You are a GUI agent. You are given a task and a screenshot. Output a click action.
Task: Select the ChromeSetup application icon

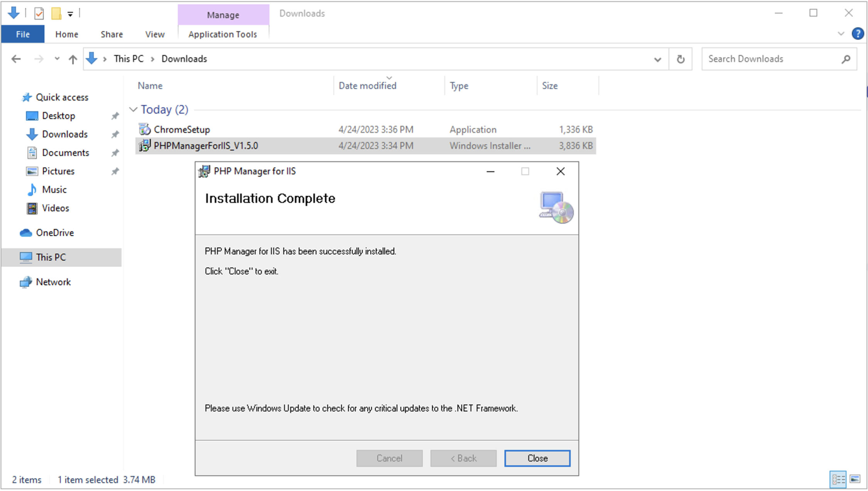(x=144, y=129)
